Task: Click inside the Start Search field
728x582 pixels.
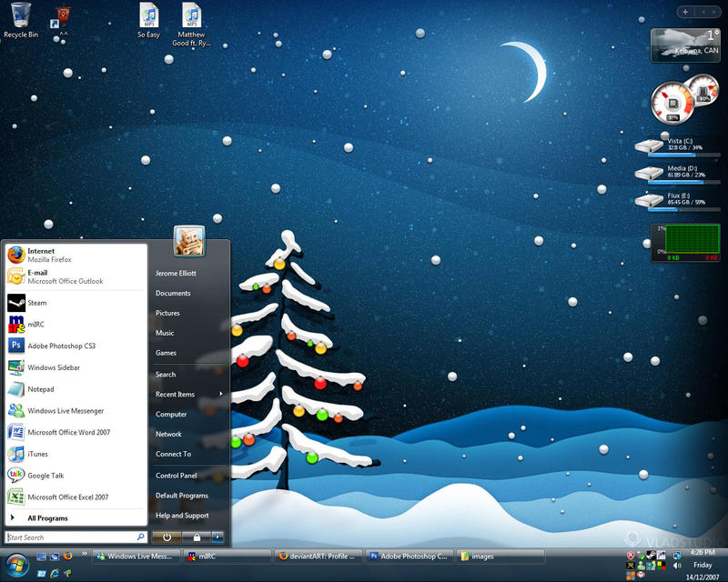Action: point(73,537)
